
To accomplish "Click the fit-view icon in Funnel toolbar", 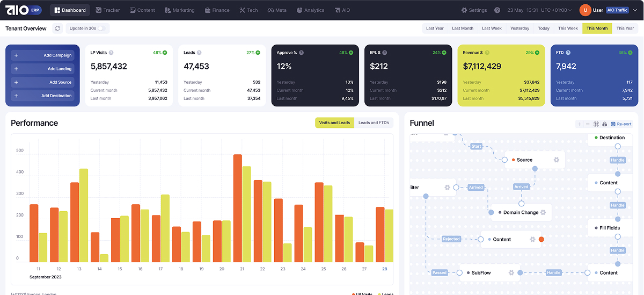I will pos(596,124).
